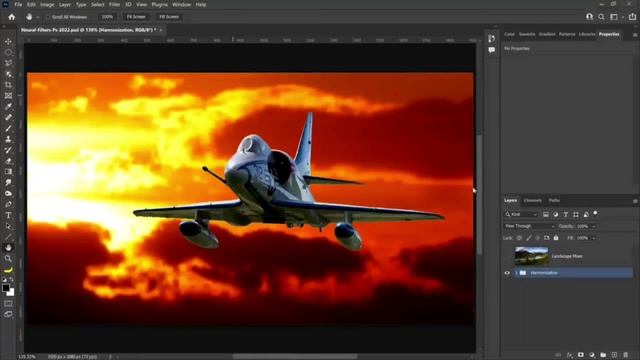Toggle layer filtering on/off switch
640x360 pixels.
[x=596, y=213]
